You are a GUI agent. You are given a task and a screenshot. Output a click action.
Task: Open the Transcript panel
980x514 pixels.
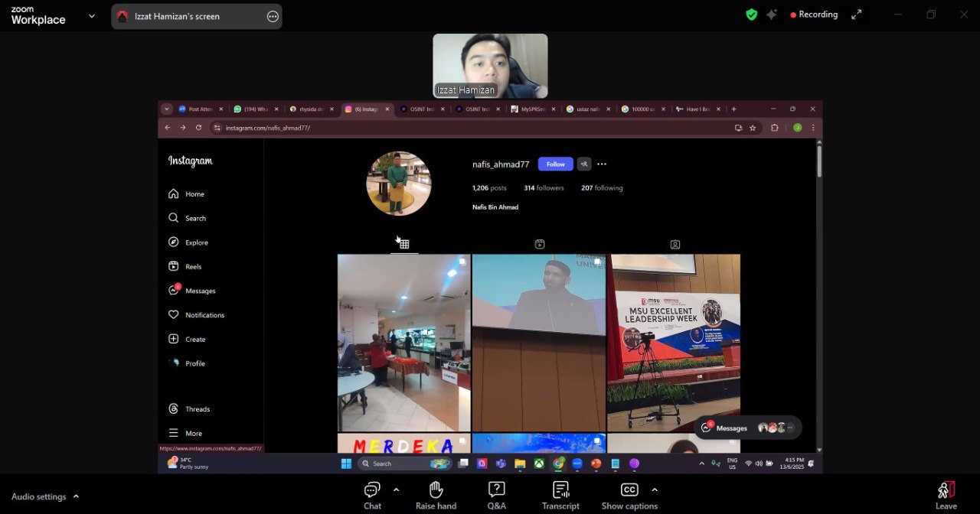(x=560, y=496)
